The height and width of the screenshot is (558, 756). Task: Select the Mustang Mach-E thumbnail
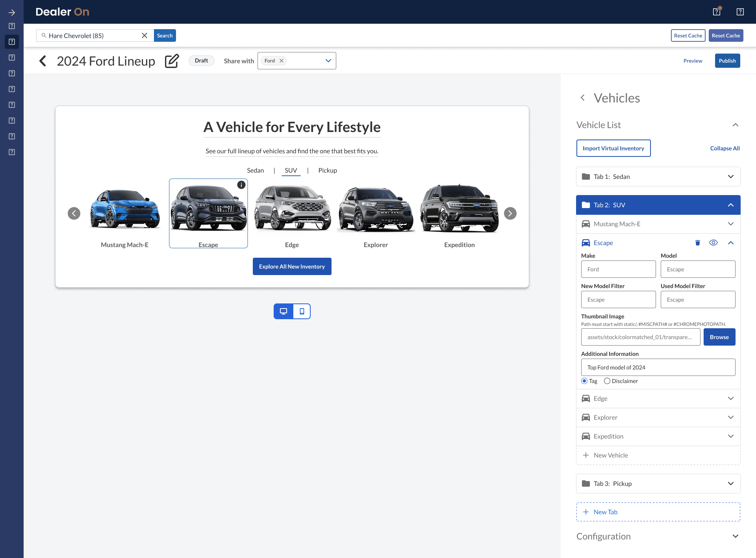tap(125, 209)
